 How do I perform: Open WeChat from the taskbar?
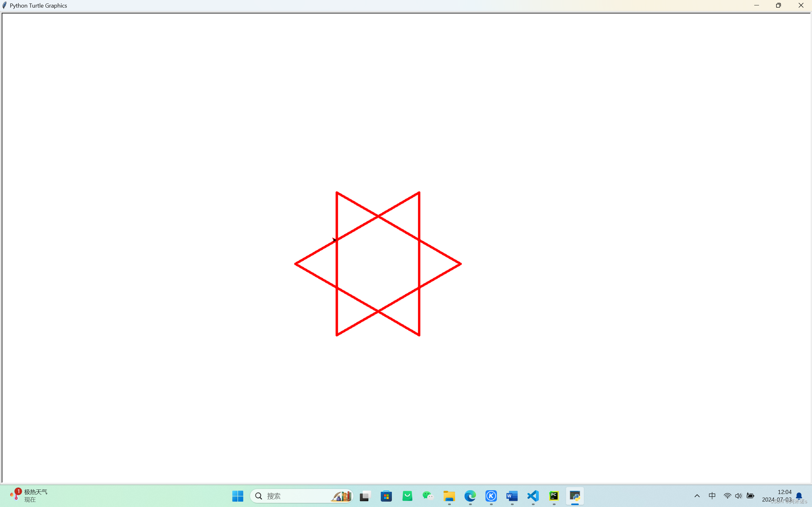(x=428, y=496)
